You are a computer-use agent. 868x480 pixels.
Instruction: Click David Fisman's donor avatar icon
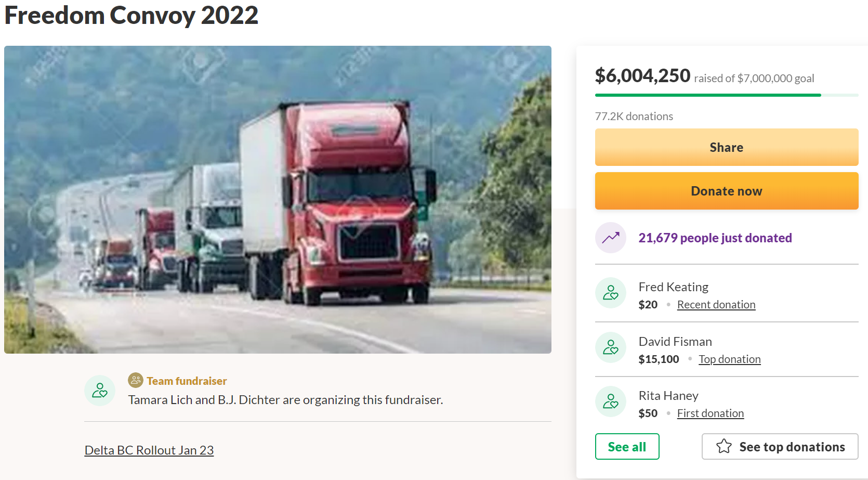pos(611,347)
